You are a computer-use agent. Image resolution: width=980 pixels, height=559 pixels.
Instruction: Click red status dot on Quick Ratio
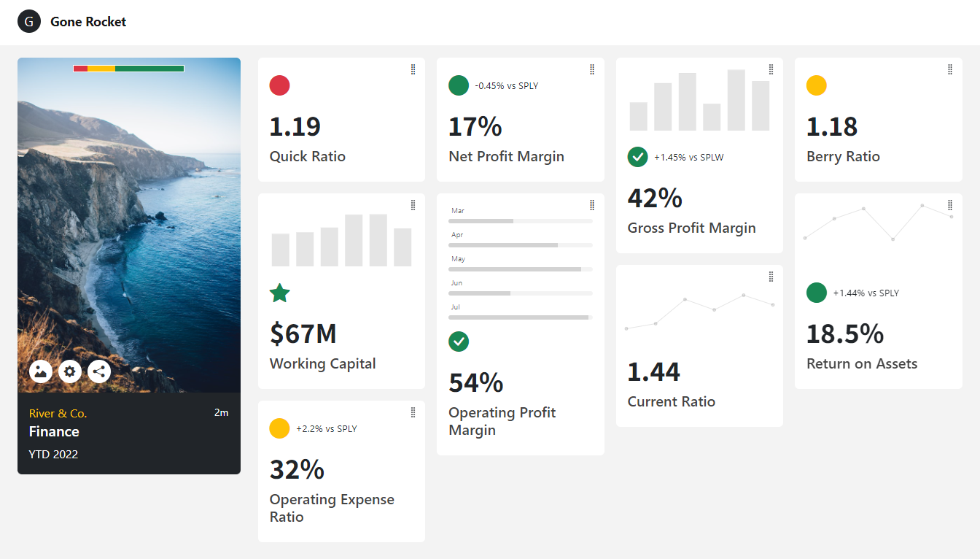pos(280,85)
